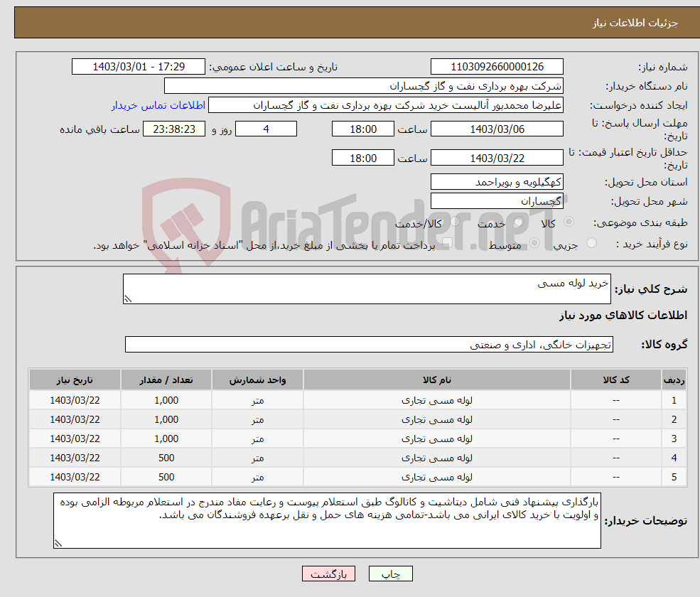Click the اطلاعات کالاهای مورد نیاز heading

click(623, 316)
